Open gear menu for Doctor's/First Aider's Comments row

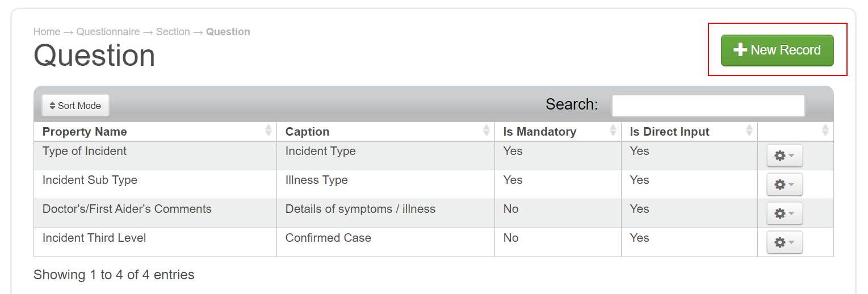pos(785,213)
